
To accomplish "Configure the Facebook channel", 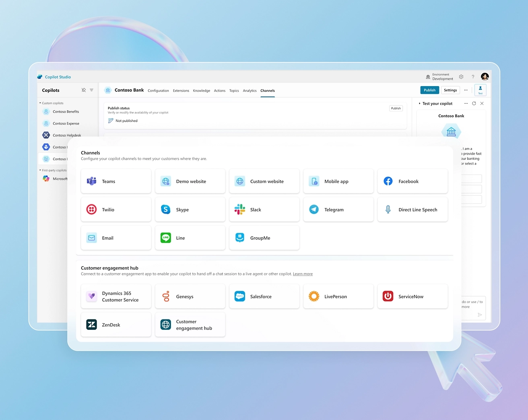I will point(412,181).
